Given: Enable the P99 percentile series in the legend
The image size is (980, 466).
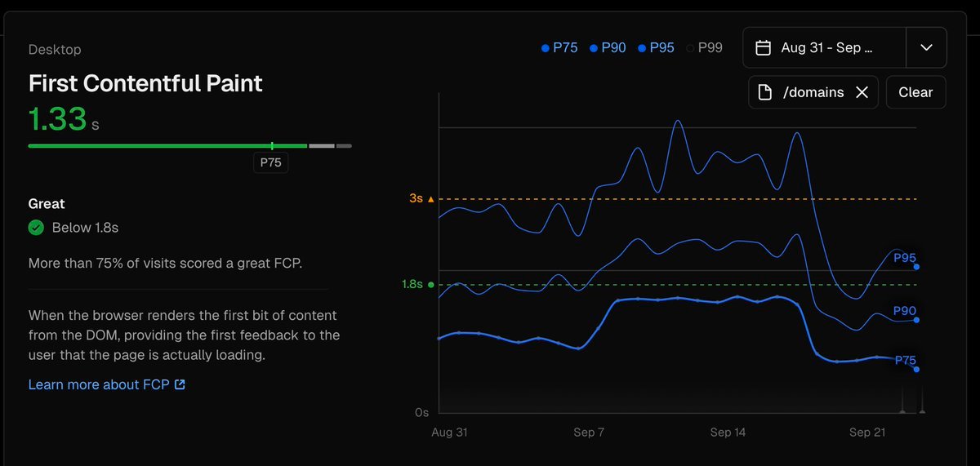Looking at the screenshot, I should [x=705, y=48].
